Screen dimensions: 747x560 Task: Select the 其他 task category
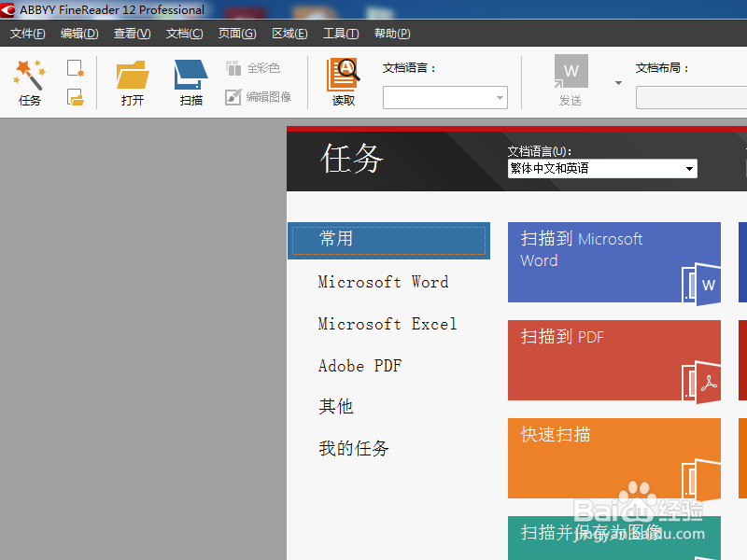point(336,407)
